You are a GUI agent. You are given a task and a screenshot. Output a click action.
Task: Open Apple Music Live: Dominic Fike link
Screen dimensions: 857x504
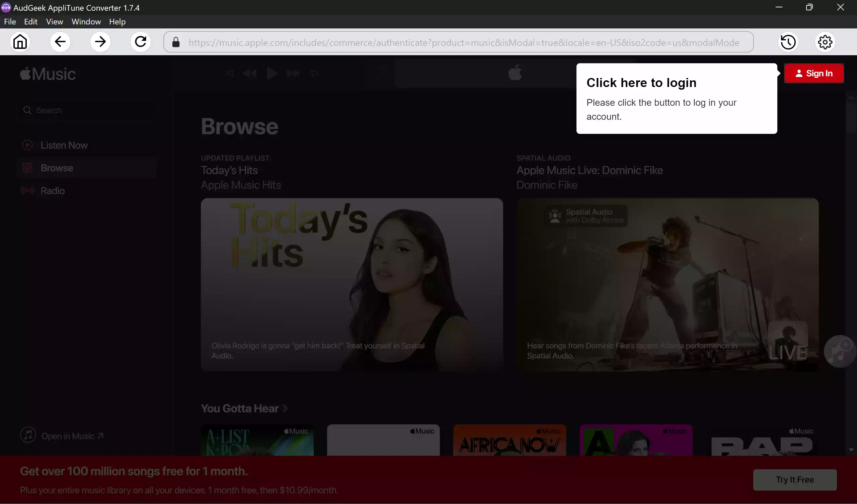(590, 170)
